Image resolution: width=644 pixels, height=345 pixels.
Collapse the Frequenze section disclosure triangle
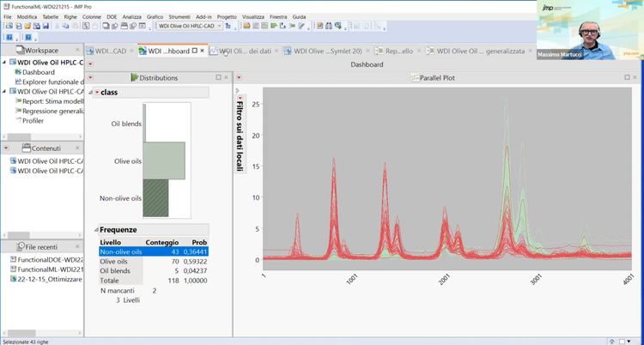point(95,230)
